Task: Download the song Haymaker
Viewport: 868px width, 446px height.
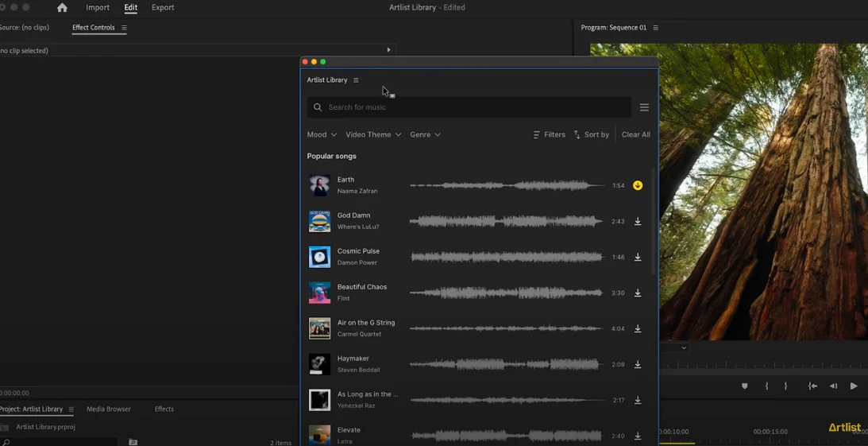Action: (638, 365)
